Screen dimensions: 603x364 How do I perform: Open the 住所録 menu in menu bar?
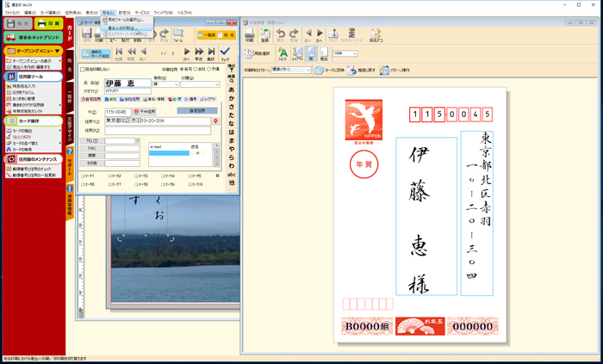click(x=74, y=13)
